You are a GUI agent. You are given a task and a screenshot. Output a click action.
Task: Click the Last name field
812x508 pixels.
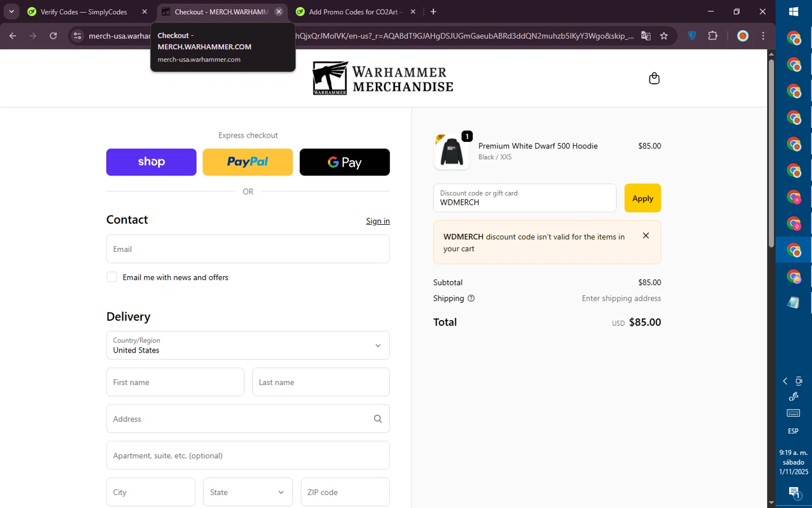click(x=321, y=382)
